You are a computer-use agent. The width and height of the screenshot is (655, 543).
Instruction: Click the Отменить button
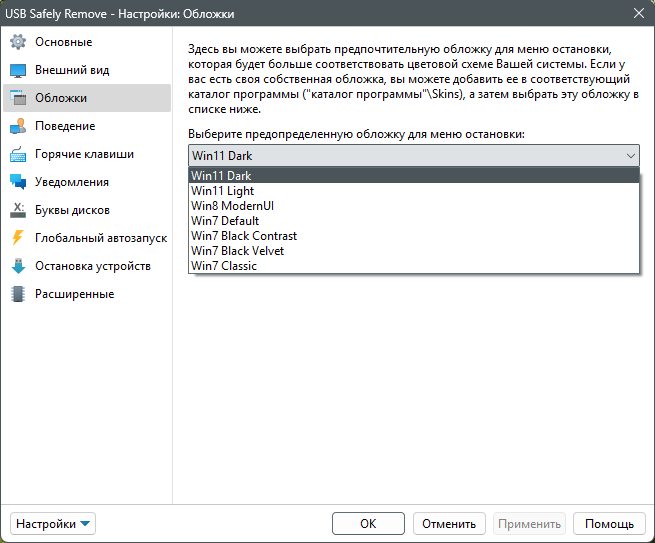(x=449, y=524)
